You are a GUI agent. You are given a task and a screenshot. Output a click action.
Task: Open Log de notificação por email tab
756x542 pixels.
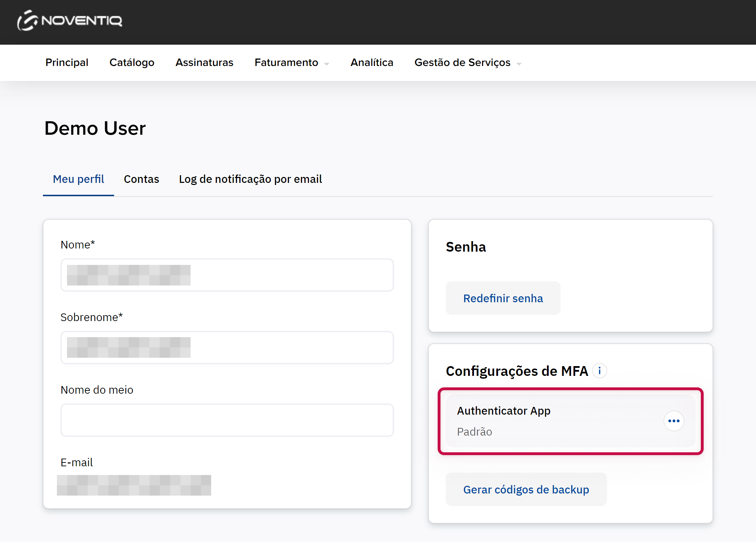pyautogui.click(x=250, y=179)
